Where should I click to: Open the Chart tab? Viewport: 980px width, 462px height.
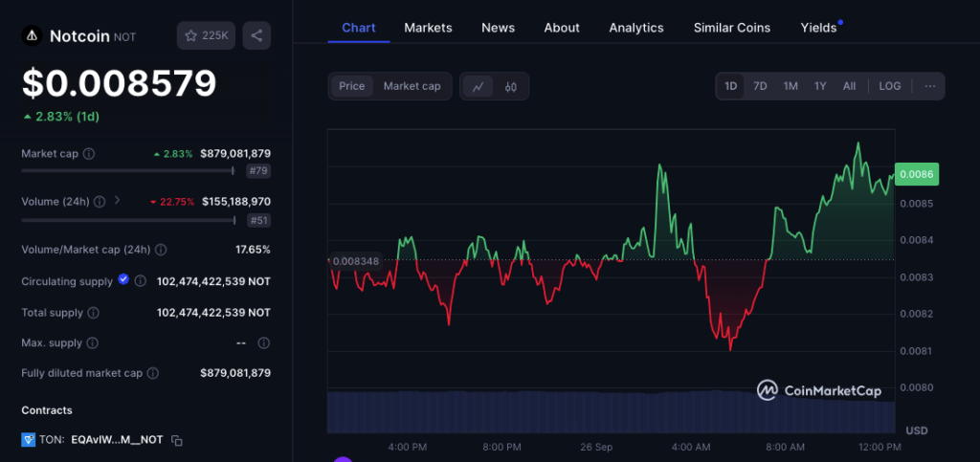(x=359, y=28)
